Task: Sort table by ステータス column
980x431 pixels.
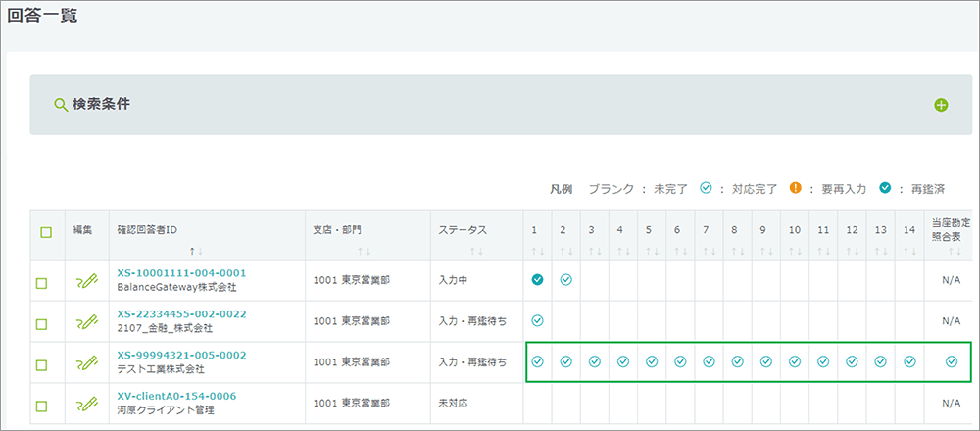Action: pos(473,251)
